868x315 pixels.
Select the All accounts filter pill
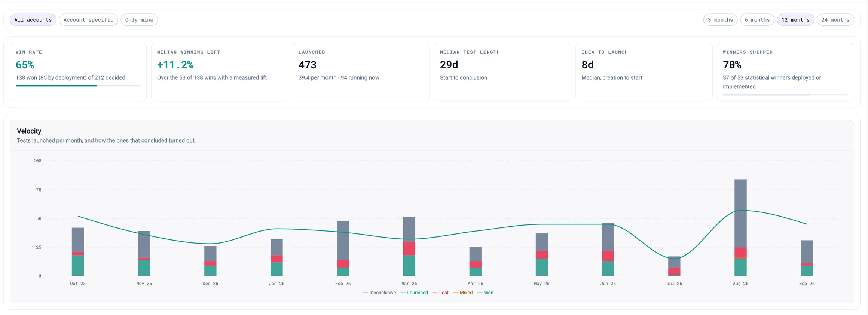(x=33, y=20)
